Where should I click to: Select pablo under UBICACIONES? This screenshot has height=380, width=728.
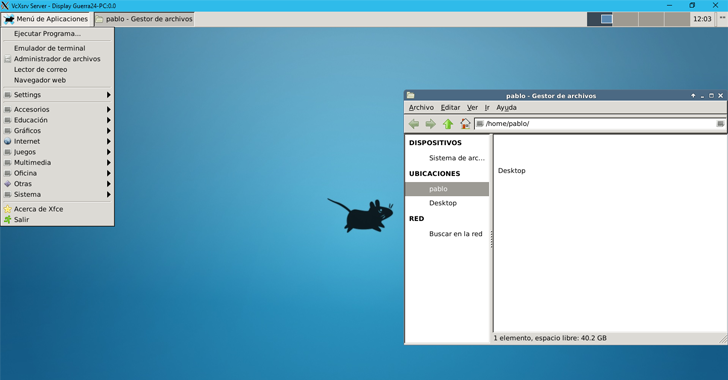tap(447, 189)
